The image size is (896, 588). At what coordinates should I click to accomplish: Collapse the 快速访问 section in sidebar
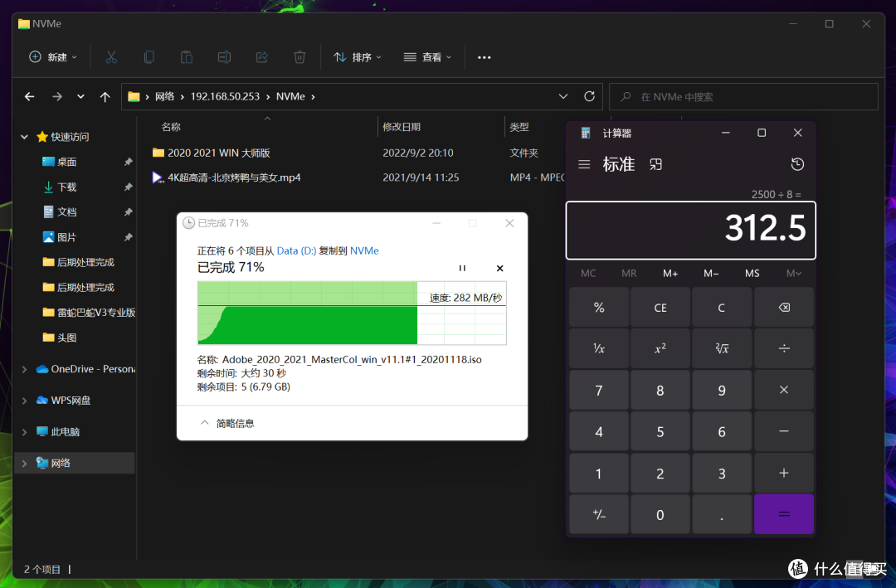[x=24, y=136]
